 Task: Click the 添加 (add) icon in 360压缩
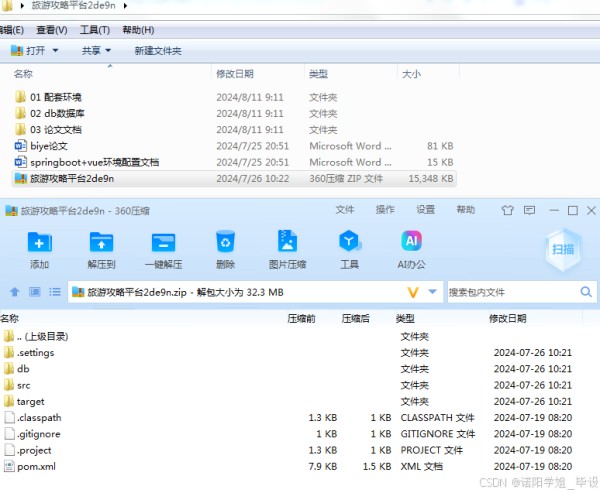tap(39, 242)
